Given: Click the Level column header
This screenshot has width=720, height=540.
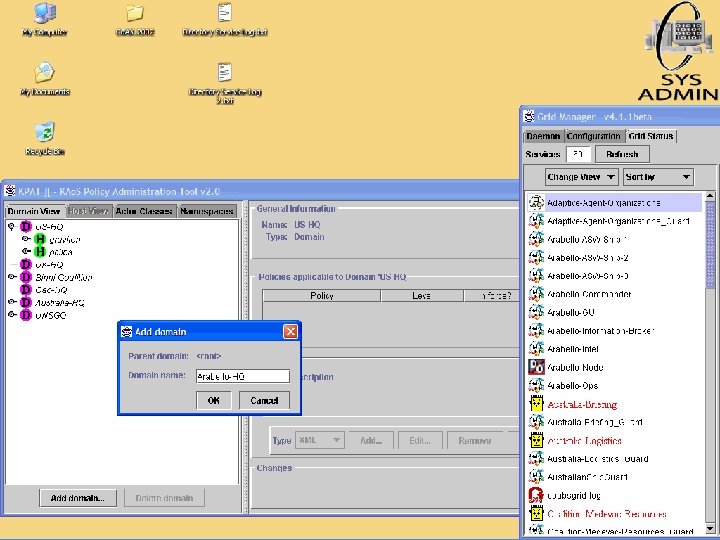Looking at the screenshot, I should tap(422, 296).
